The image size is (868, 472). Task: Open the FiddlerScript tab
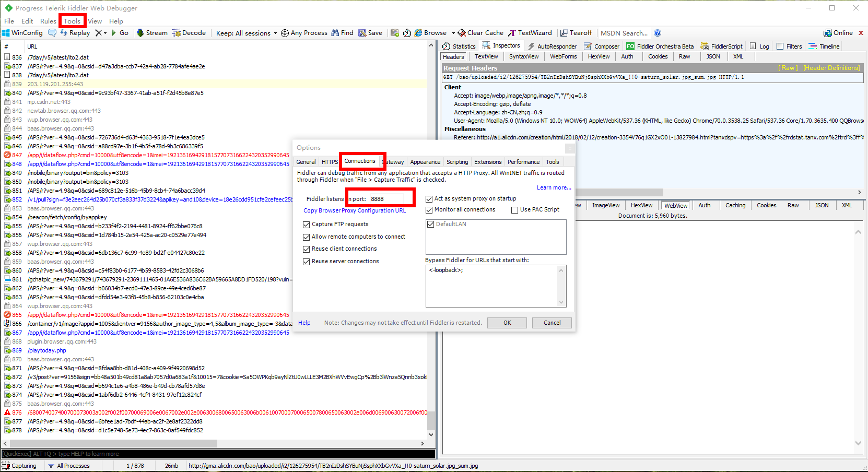tap(721, 46)
